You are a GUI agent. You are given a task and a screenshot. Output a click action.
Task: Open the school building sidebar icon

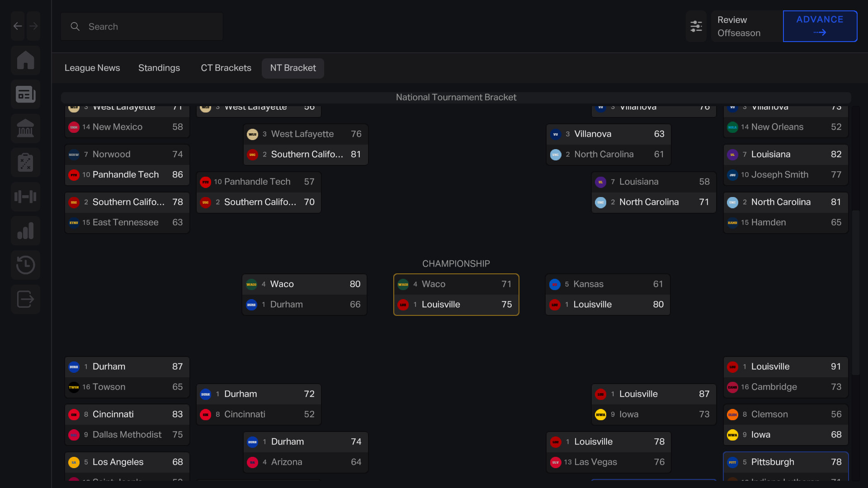coord(26,129)
